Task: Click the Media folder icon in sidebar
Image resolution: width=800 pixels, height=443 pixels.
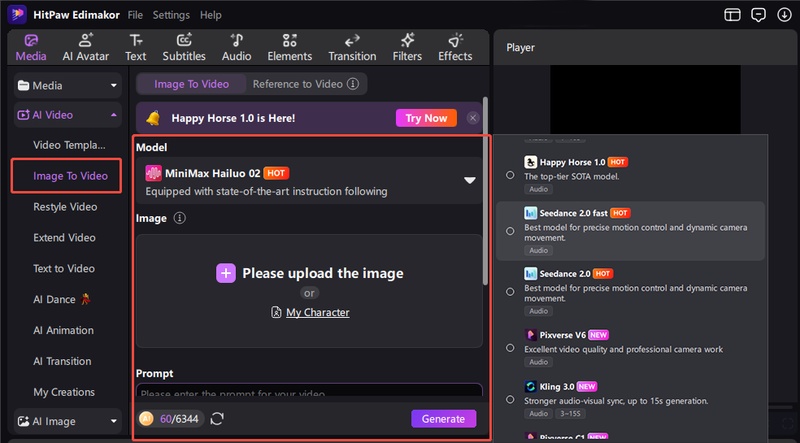Action: pyautogui.click(x=23, y=86)
